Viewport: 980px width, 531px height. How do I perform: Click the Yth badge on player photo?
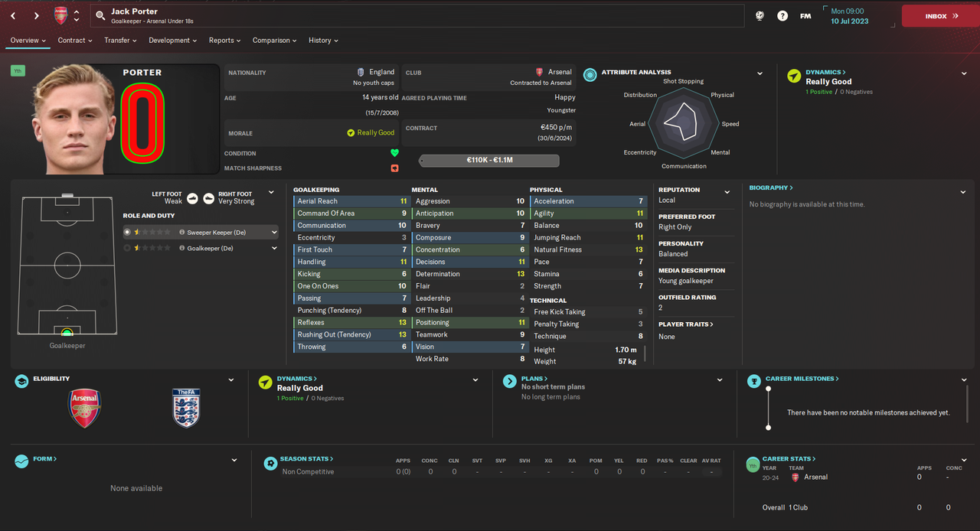click(17, 71)
